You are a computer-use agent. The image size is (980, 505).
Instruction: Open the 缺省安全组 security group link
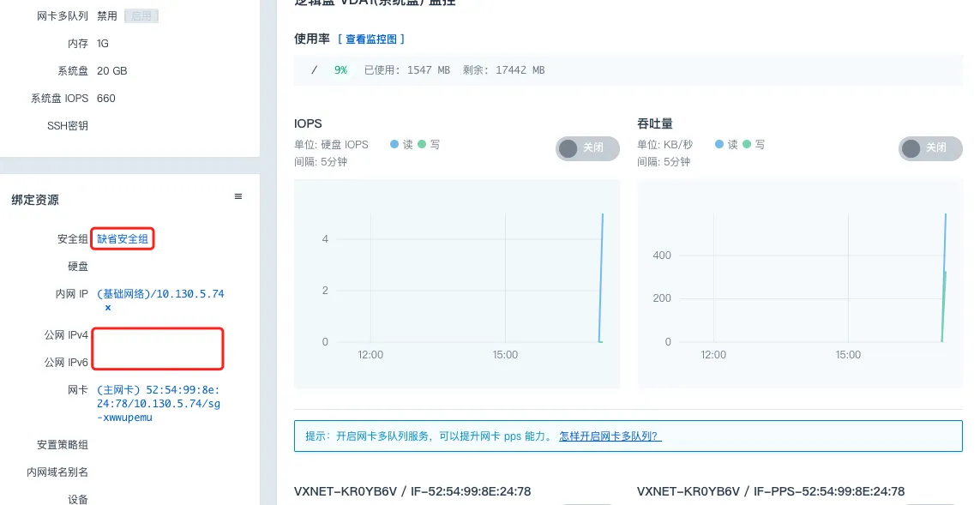(123, 239)
